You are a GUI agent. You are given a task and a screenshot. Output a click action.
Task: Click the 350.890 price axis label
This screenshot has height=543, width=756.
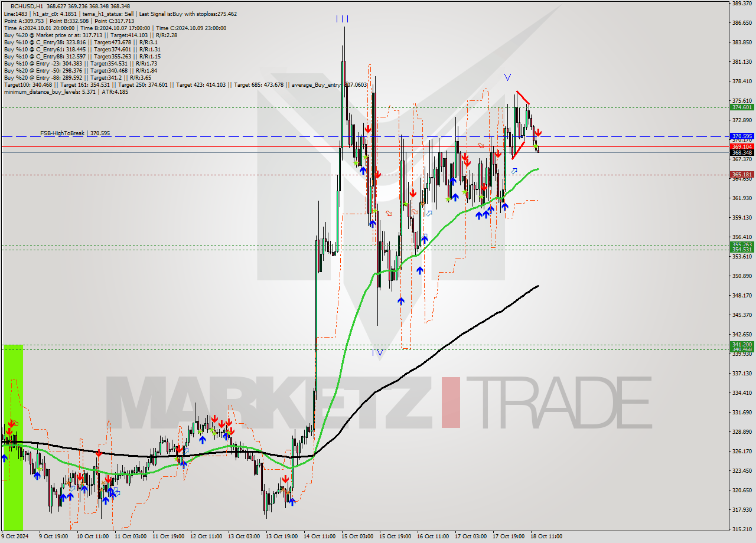(x=742, y=276)
